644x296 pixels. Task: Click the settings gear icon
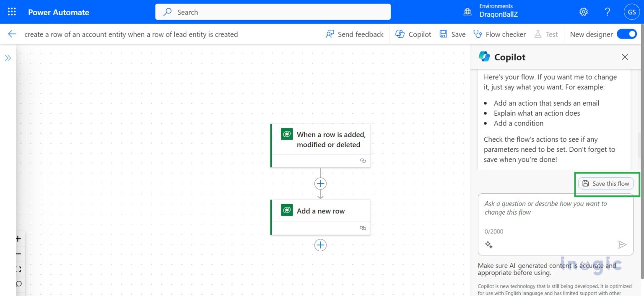pos(583,12)
